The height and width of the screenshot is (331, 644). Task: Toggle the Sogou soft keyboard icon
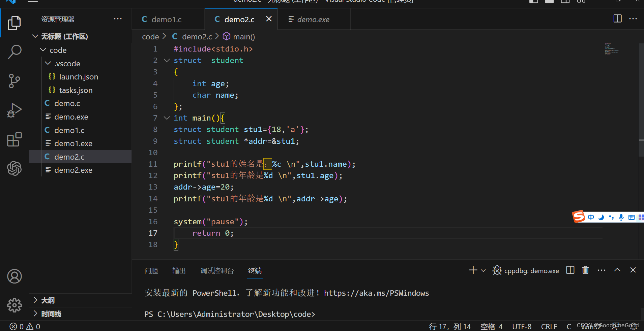(632, 217)
